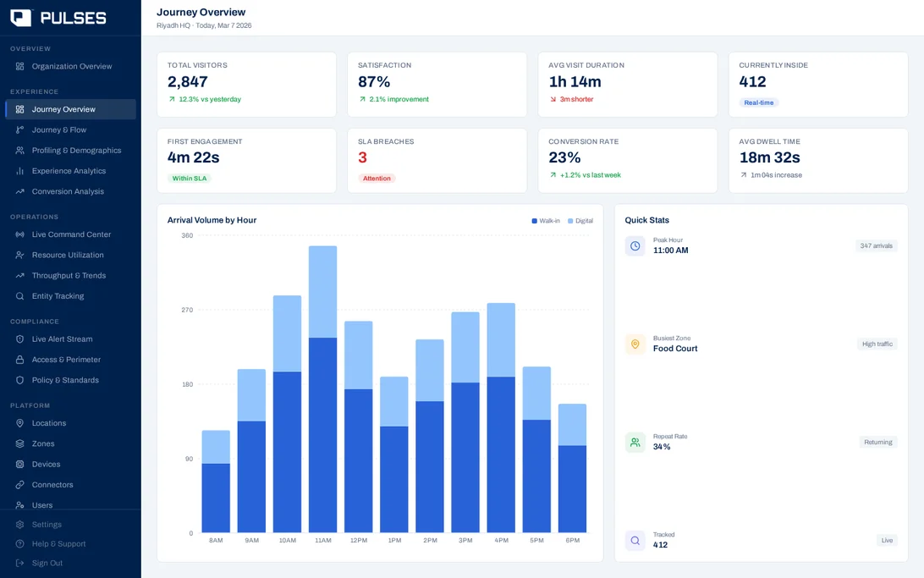
Task: Open Organization Overview page
Action: (x=71, y=67)
